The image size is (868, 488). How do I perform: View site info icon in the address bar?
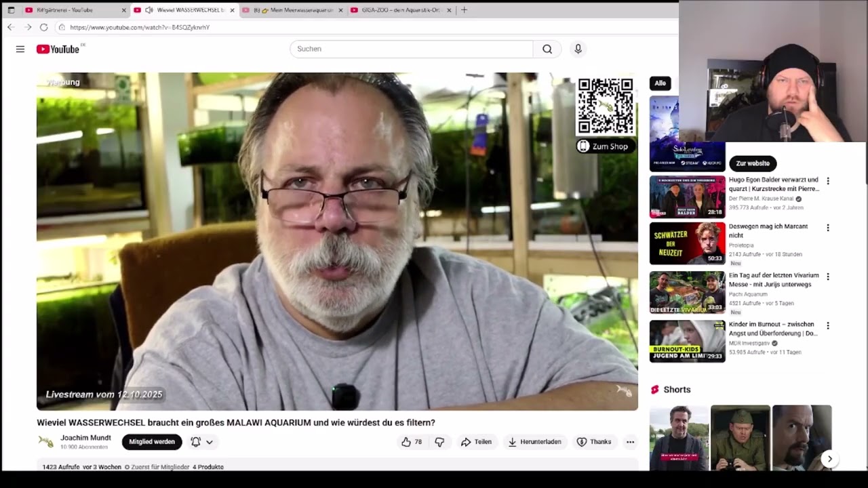point(62,27)
